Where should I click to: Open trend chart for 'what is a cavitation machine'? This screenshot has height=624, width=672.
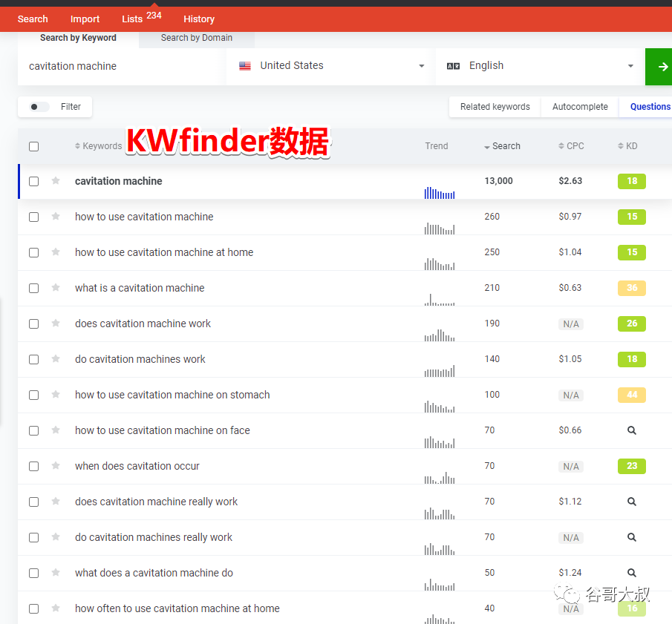click(440, 299)
